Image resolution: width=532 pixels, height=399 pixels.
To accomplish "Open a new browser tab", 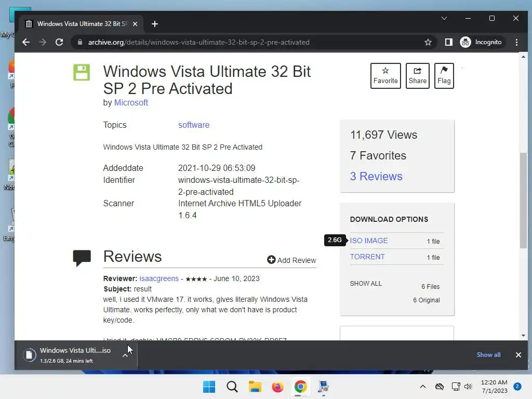I will click(x=155, y=24).
